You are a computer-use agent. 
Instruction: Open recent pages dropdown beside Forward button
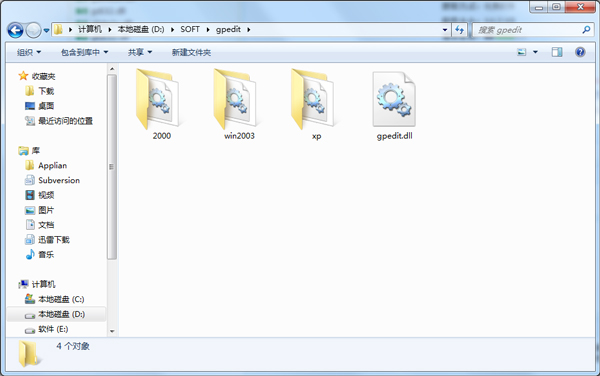click(x=46, y=30)
